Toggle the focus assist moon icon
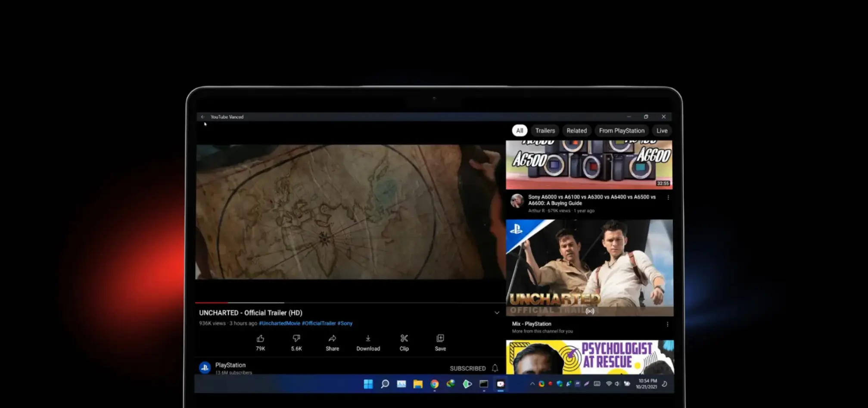This screenshot has height=408, width=868. [x=665, y=384]
